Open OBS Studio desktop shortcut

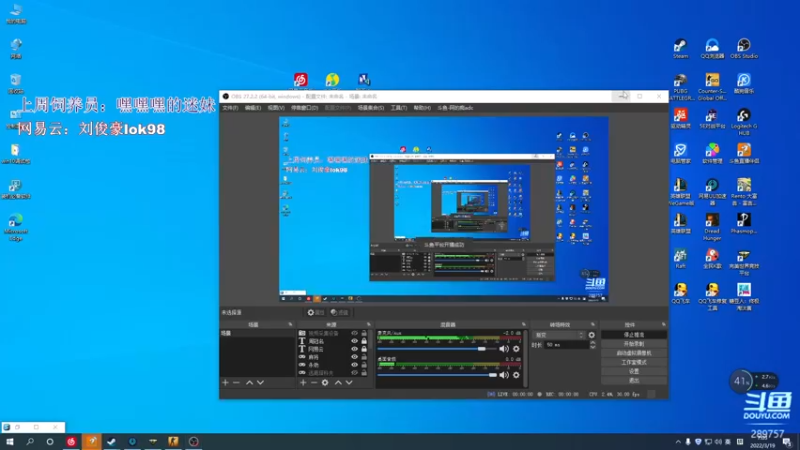pyautogui.click(x=744, y=49)
